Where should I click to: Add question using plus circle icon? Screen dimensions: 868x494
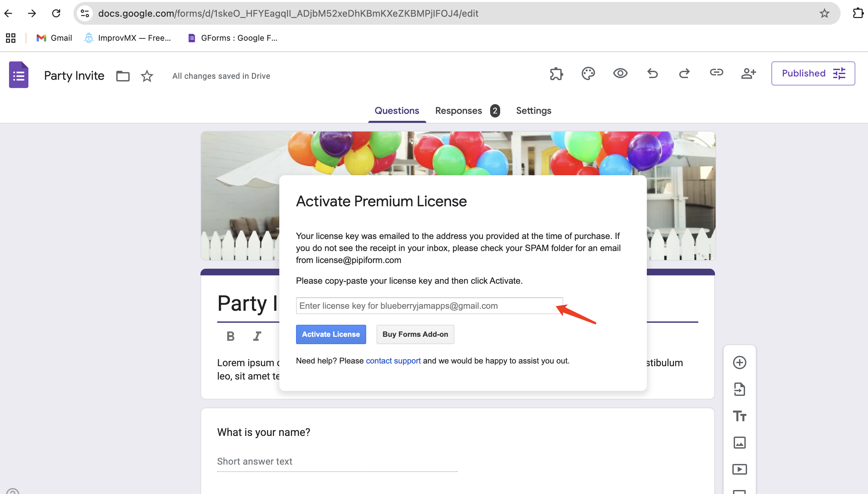(x=739, y=363)
